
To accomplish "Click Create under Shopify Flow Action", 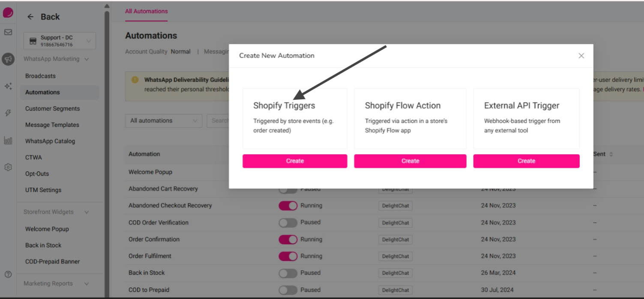I will [x=410, y=161].
